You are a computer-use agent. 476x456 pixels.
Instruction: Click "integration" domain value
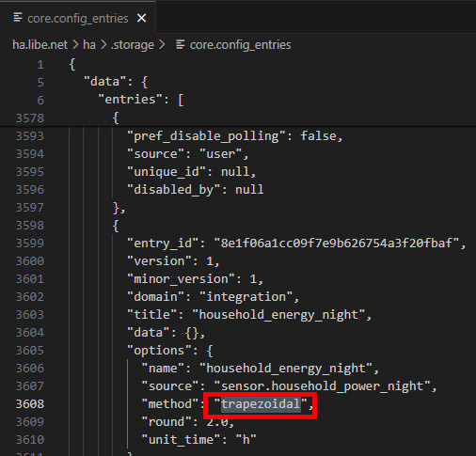point(246,297)
